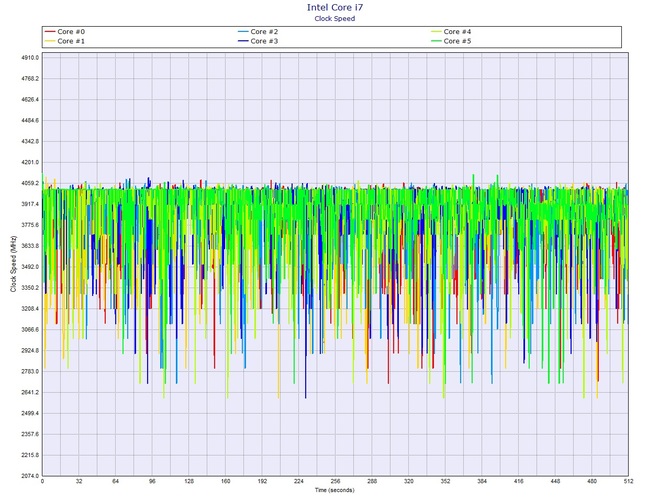Viewport: 670px width, 502px height.
Task: Click the Intel Core i7 chart title
Action: [x=335, y=7]
